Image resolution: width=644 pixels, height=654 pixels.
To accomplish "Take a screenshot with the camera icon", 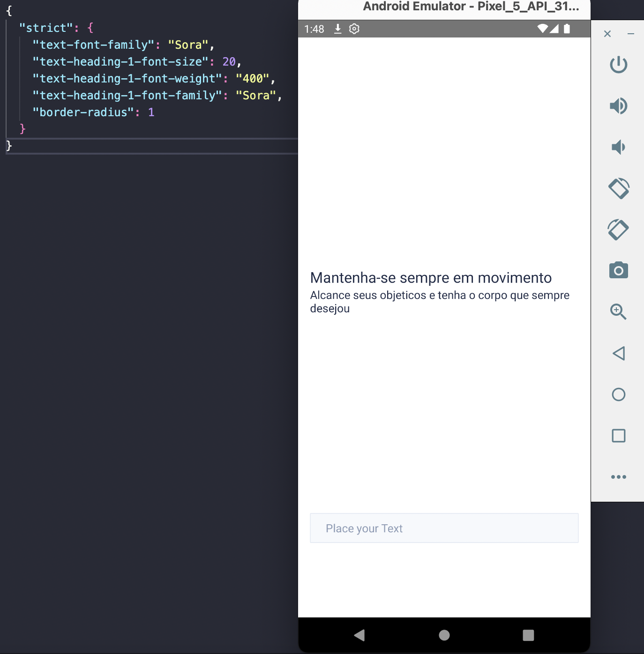I will pyautogui.click(x=619, y=270).
